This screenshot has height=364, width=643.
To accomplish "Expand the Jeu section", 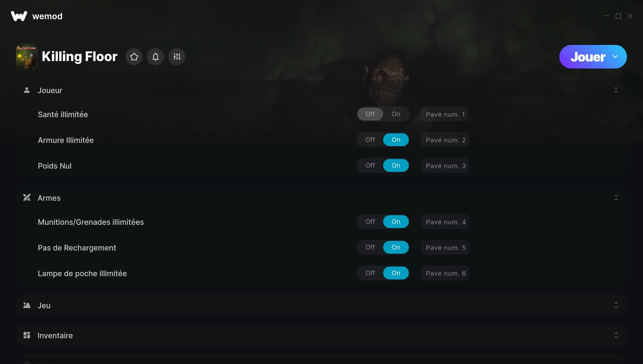I will (616, 305).
